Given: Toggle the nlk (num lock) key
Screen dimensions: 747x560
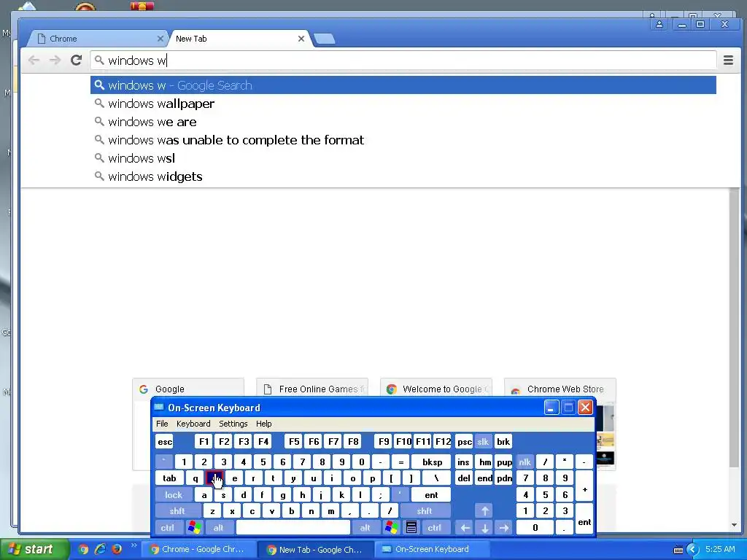Looking at the screenshot, I should [x=525, y=462].
